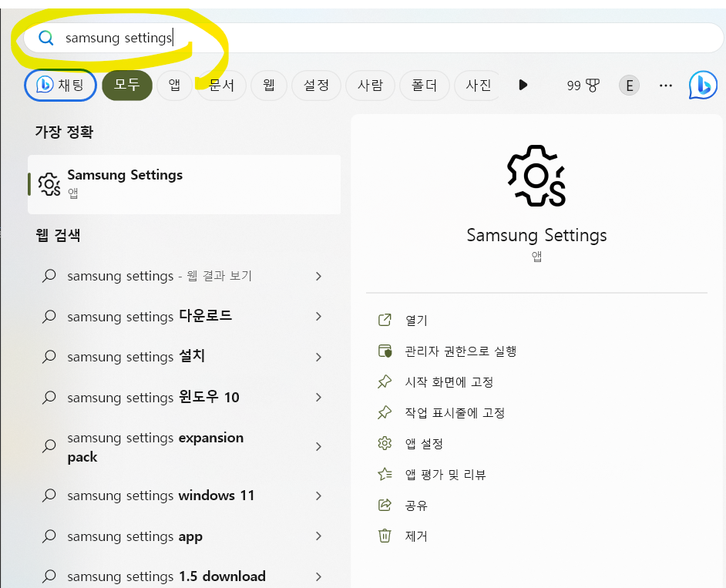Expand arrow for 'samsung settings app' suggestion
The height and width of the screenshot is (588, 726).
318,536
